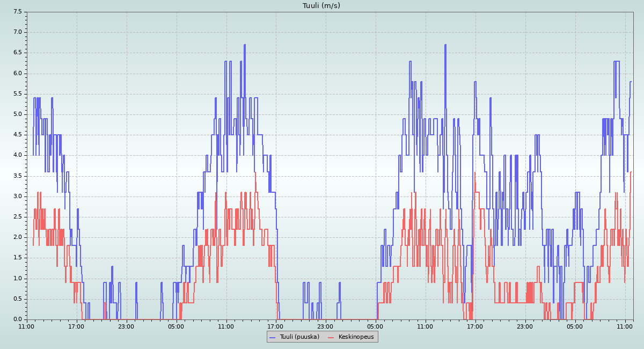
Task: Select the 5.0 y-axis value
Action: (x=17, y=114)
